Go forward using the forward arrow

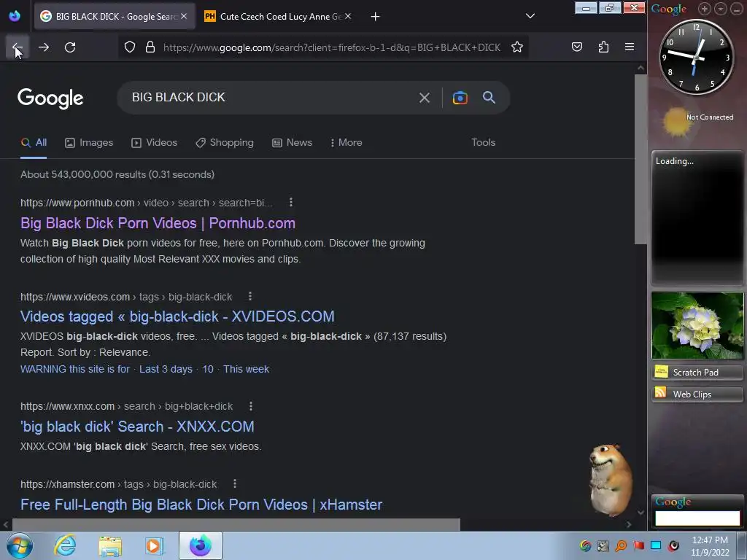click(x=44, y=47)
